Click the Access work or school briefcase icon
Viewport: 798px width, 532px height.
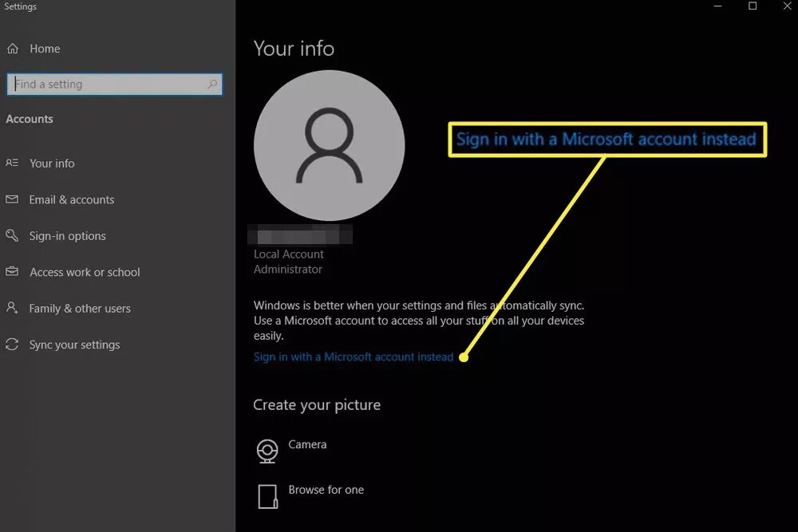point(12,272)
